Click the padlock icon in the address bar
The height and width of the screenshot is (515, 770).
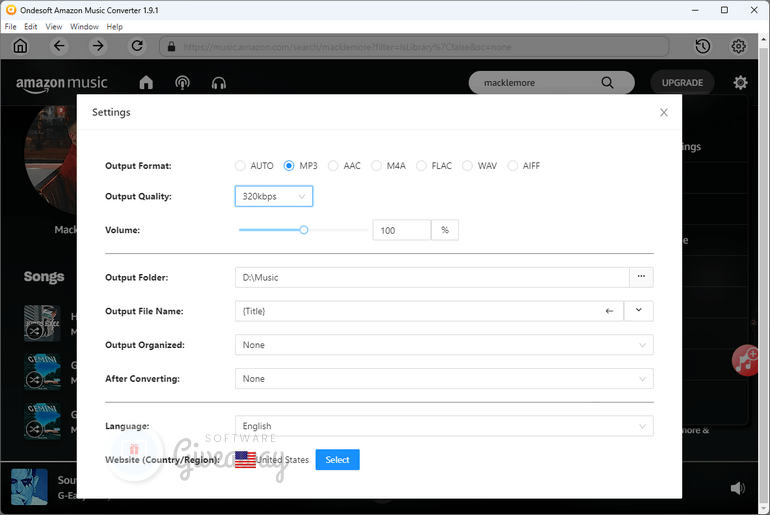[x=171, y=47]
